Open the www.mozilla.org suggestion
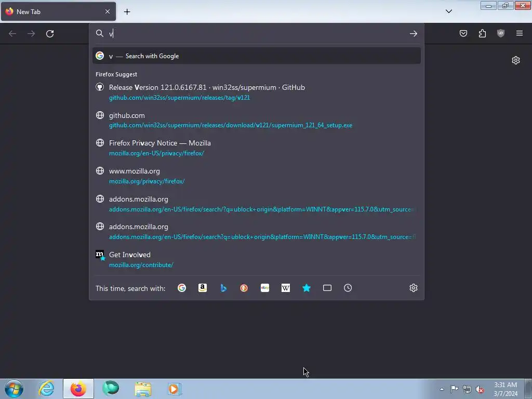Image resolution: width=532 pixels, height=399 pixels. coord(257,176)
